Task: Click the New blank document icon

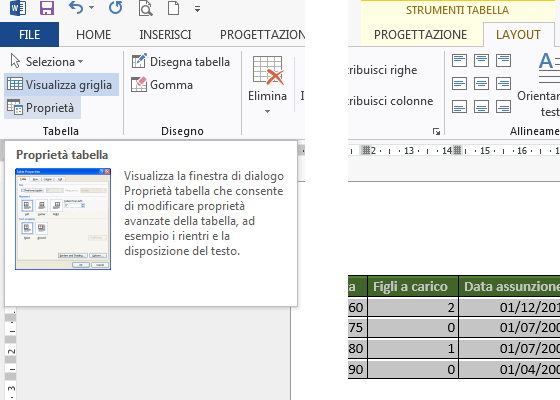Action: [174, 8]
